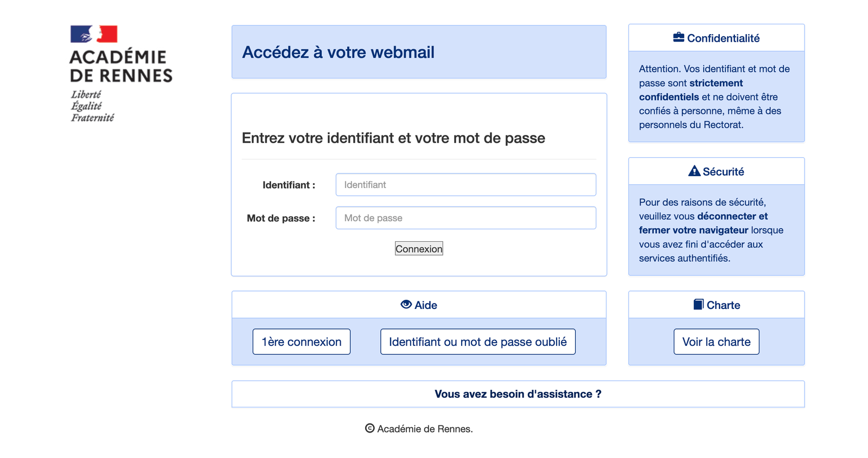Click the eye icon next to Aide
868x458 pixels.
point(405,305)
